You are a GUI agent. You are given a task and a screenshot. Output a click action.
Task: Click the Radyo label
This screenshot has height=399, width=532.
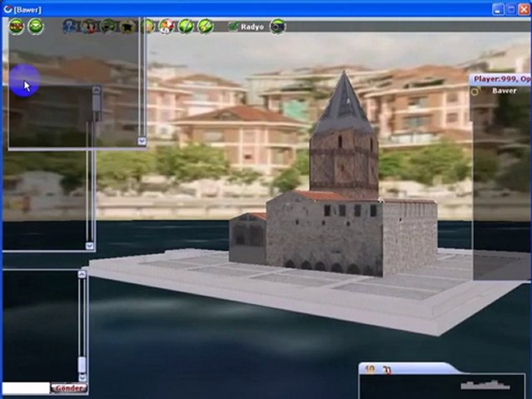pos(252,27)
